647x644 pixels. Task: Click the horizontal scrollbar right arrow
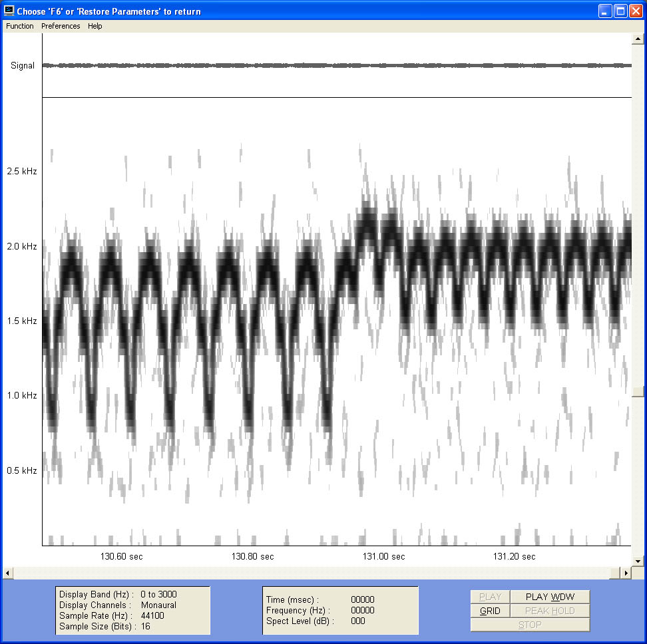click(626, 573)
